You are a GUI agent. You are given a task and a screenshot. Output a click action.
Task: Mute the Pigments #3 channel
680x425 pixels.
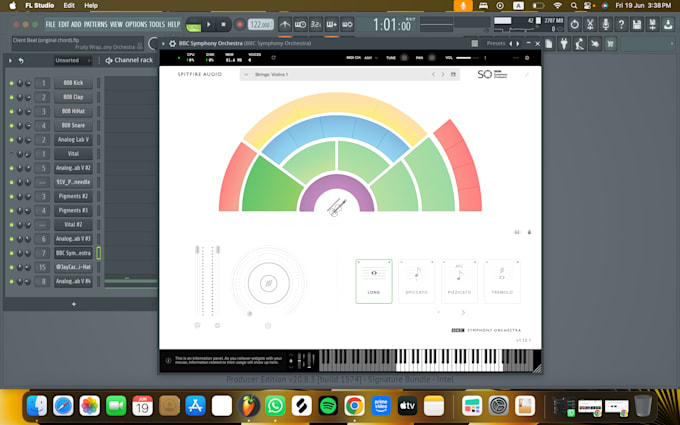11,211
